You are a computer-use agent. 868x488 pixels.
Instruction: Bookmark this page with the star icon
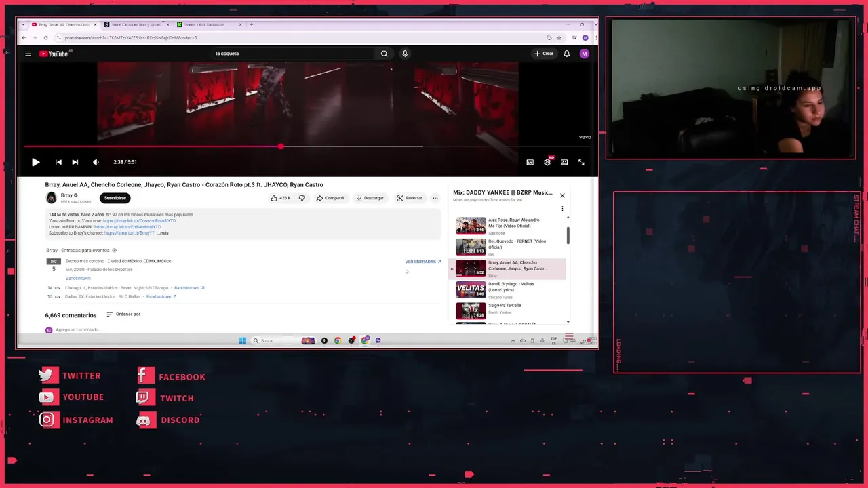(559, 38)
